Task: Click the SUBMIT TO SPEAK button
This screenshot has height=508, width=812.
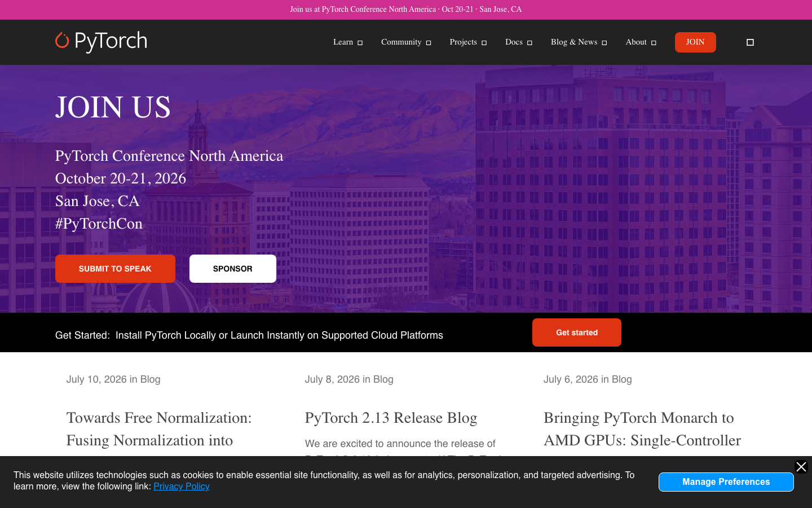Action: 115,269
